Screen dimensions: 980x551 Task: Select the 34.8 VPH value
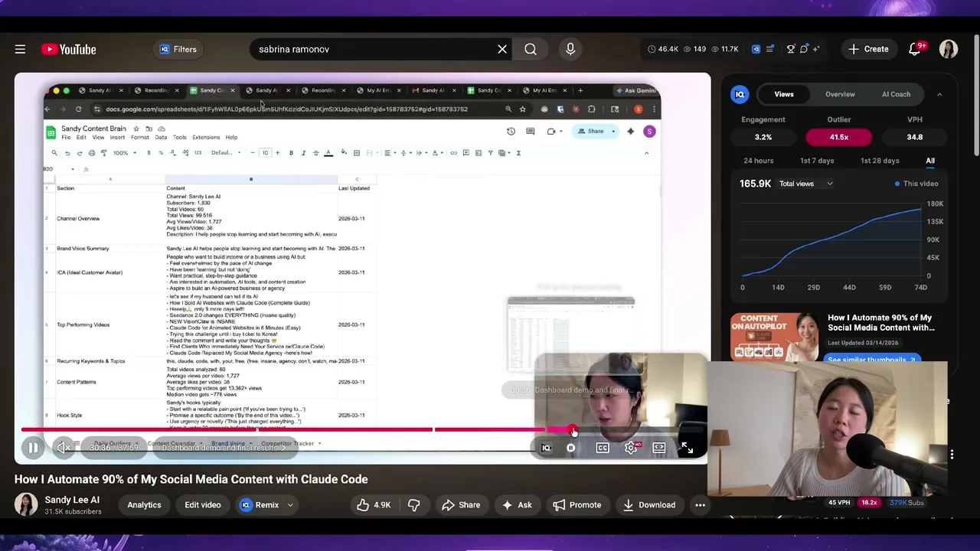coord(915,137)
